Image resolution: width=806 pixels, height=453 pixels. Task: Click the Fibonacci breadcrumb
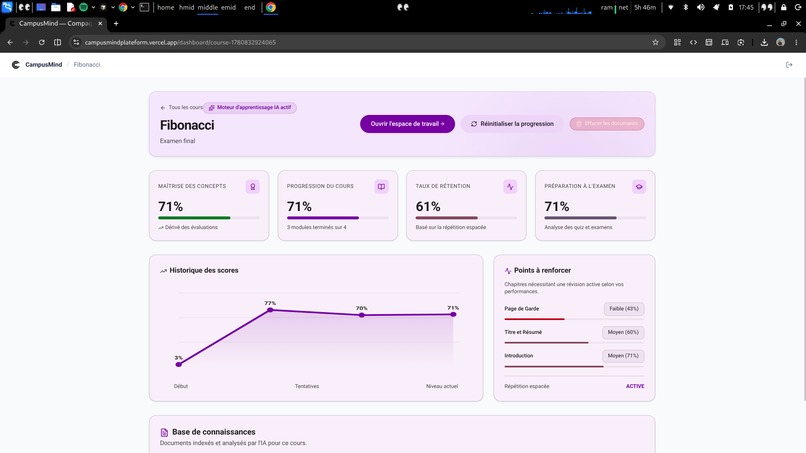pos(87,65)
